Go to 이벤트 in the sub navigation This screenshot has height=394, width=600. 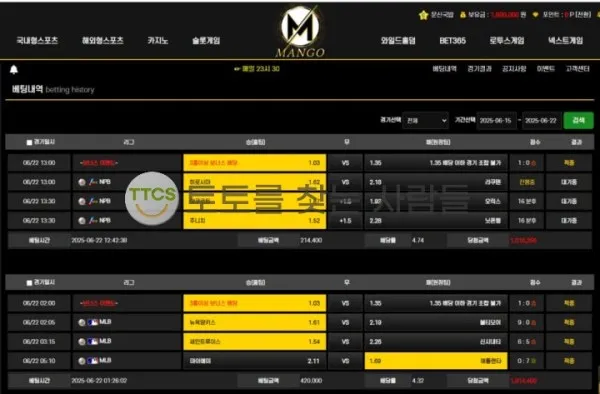(546, 69)
